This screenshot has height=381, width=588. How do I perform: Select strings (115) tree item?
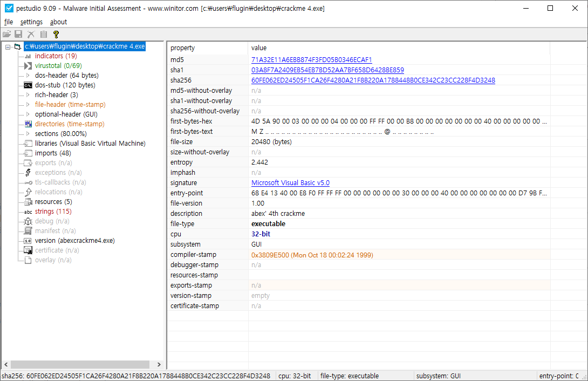tap(53, 212)
